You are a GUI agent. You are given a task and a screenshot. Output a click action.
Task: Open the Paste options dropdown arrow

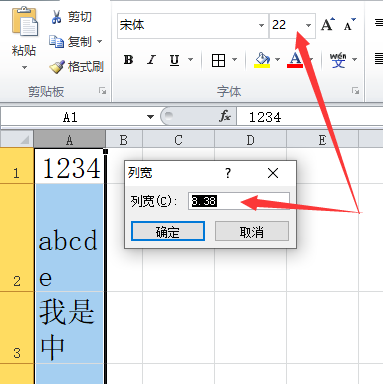(x=24, y=68)
